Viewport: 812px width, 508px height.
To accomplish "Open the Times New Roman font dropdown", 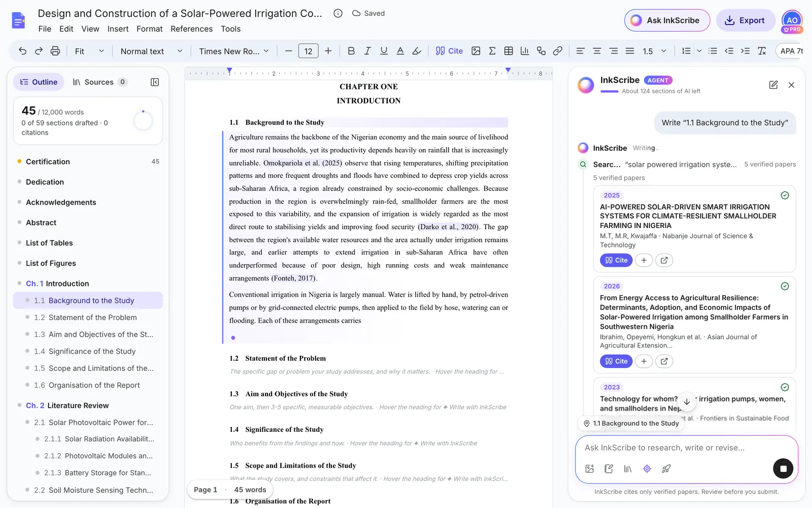I will tap(234, 51).
